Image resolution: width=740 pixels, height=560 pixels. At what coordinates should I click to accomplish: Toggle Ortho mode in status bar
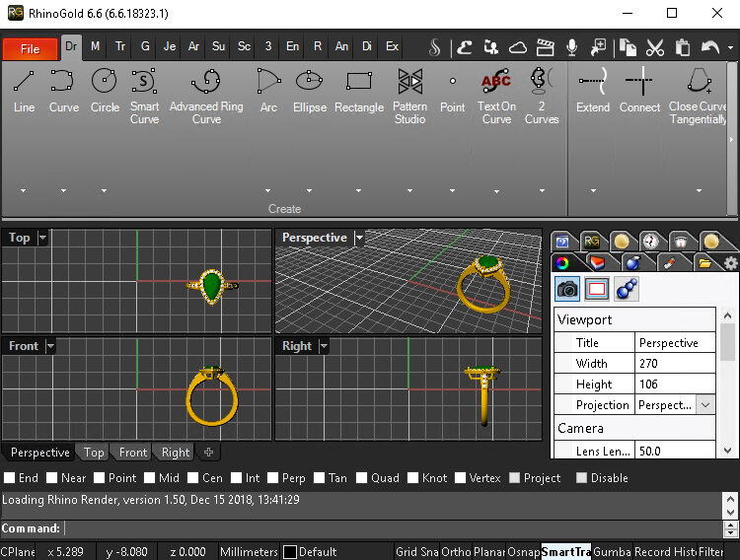[456, 552]
